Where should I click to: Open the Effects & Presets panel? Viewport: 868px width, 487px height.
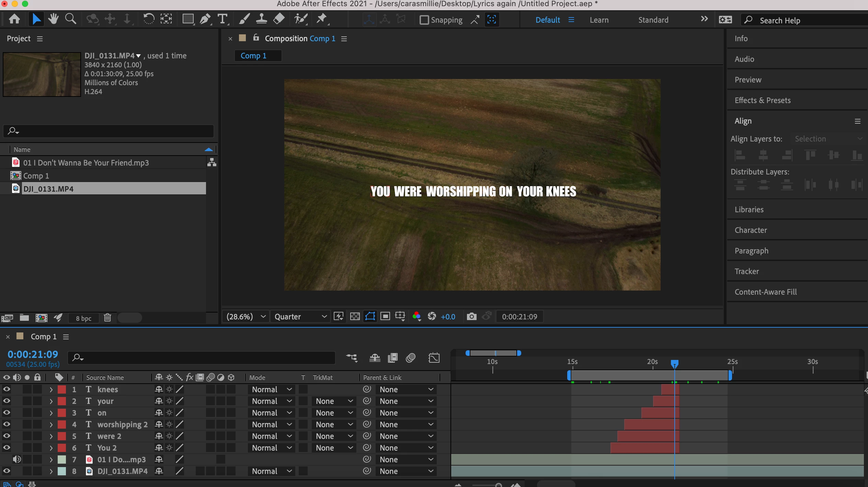pyautogui.click(x=762, y=100)
